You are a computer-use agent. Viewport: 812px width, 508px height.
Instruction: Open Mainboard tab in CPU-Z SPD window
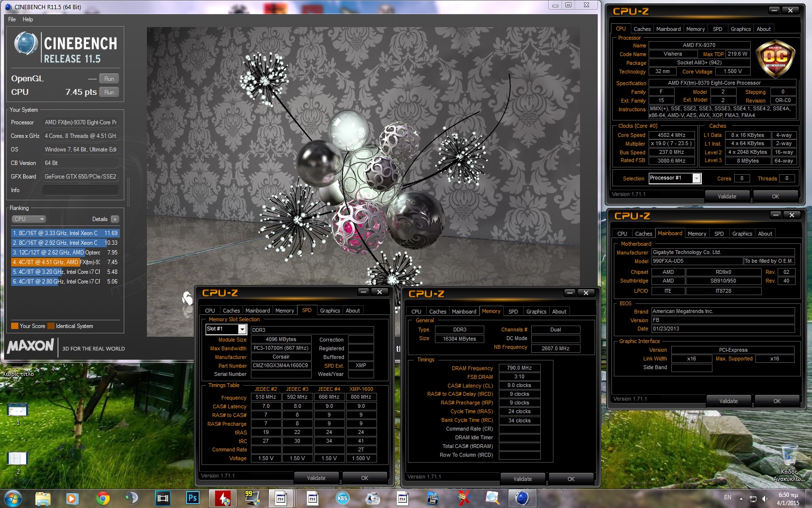point(258,311)
